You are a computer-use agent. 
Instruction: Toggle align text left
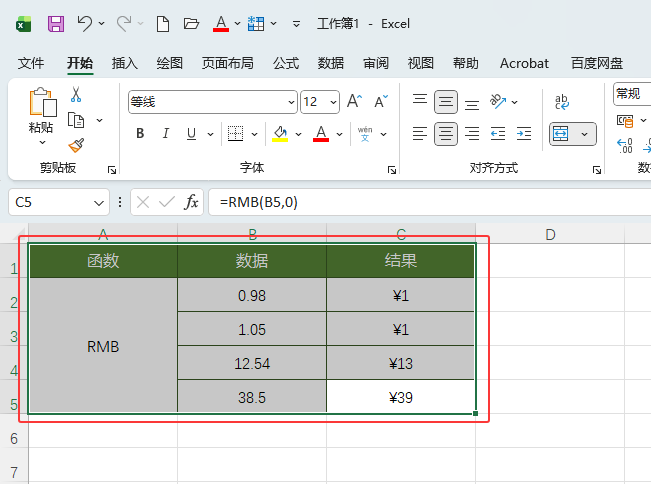point(420,134)
